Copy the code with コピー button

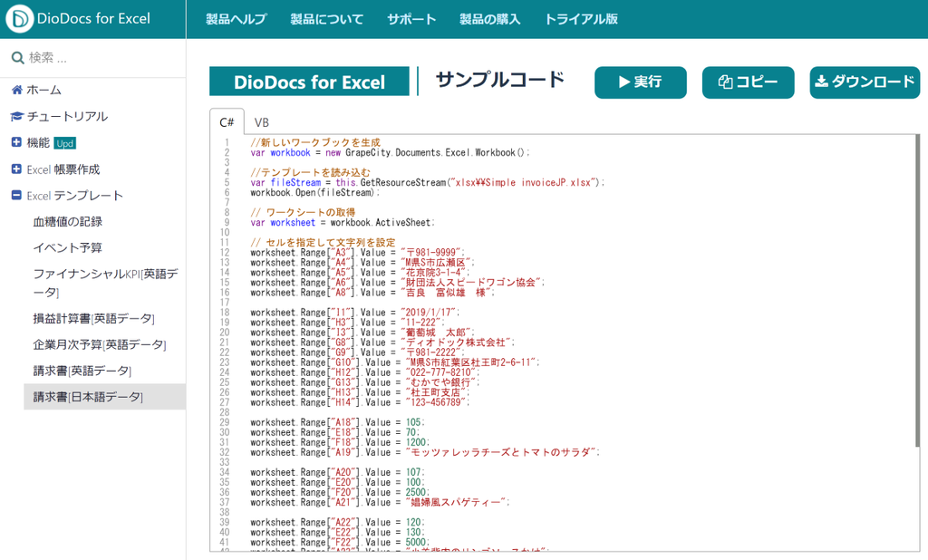(748, 82)
